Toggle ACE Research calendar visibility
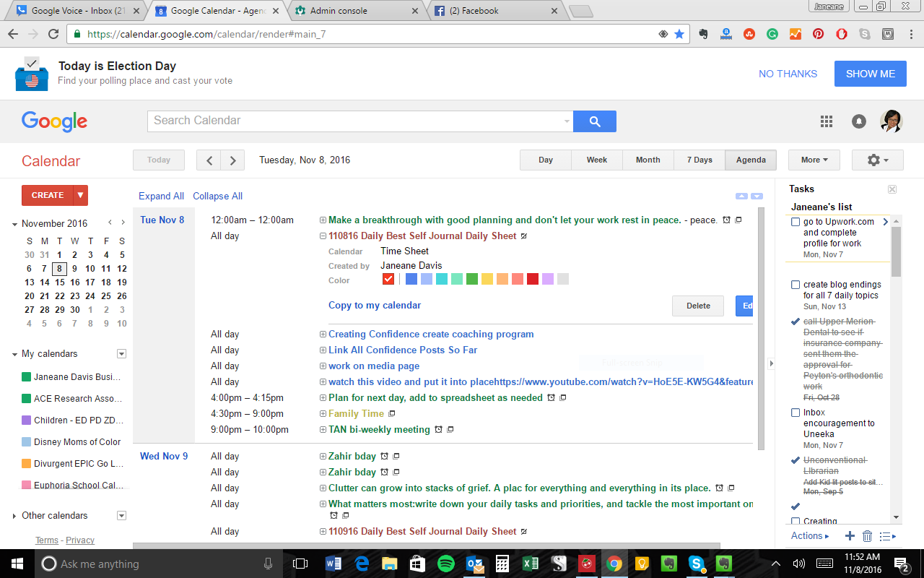Screen dimensions: 924x578 [x=27, y=399]
